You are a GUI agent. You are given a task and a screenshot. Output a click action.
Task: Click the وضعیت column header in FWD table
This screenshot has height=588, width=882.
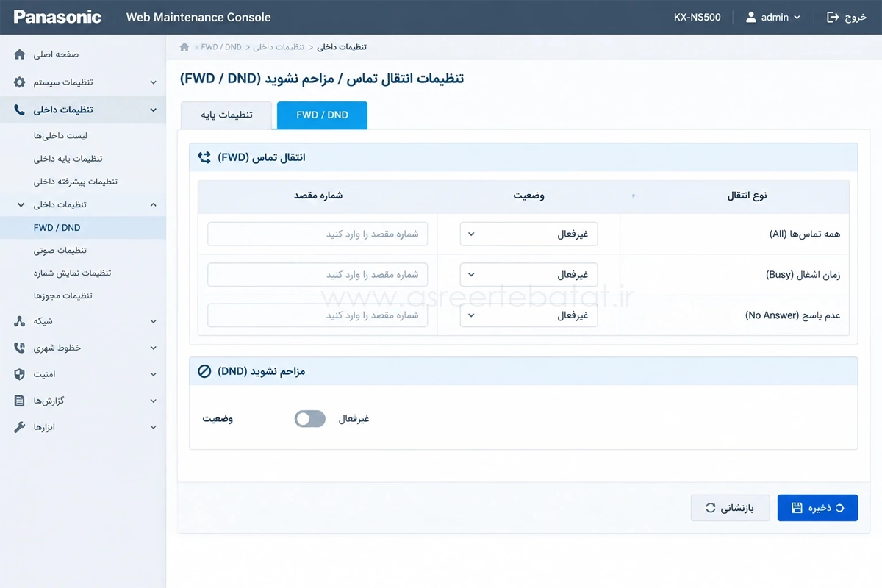tap(528, 196)
